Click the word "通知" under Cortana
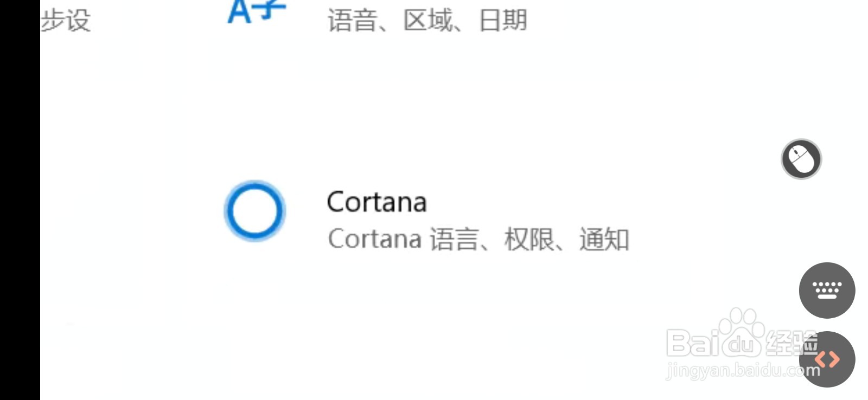This screenshot has width=868, height=400. pyautogui.click(x=604, y=239)
